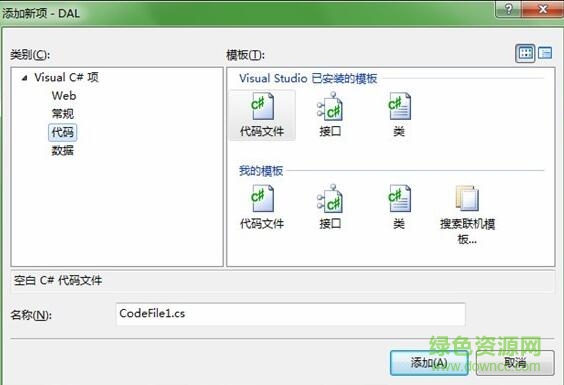Open 搜索联机模板 search online templates item
This screenshot has height=385, width=564.
click(467, 214)
